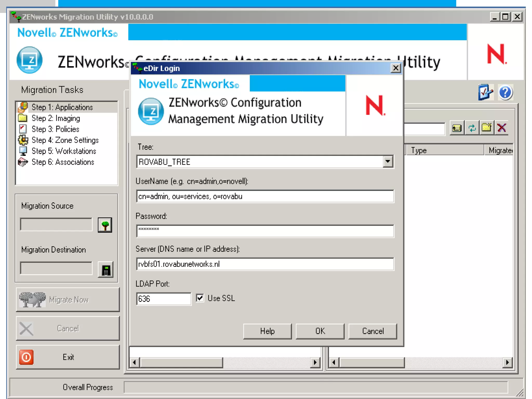Open the help question mark icon
The image size is (532, 399).
point(505,92)
